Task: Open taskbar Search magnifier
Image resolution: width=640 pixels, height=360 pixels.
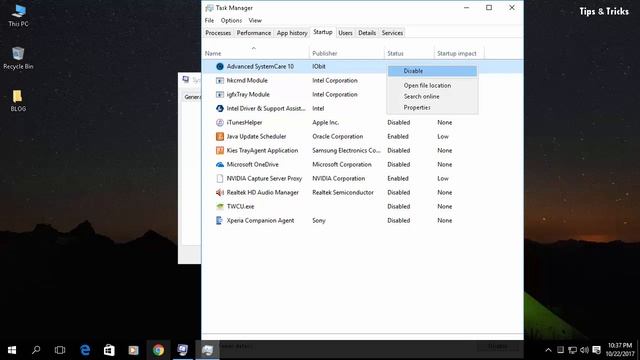Action: pos(36,350)
